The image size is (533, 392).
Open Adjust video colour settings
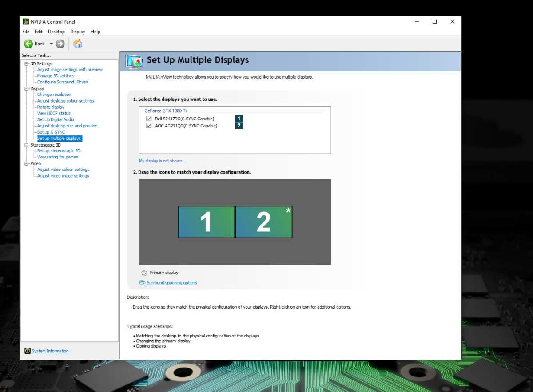63,170
